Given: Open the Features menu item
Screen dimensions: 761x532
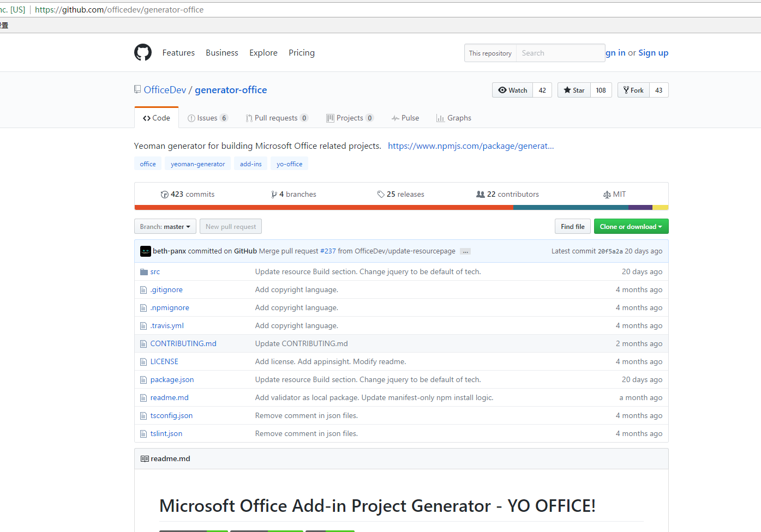Looking at the screenshot, I should click(x=178, y=53).
